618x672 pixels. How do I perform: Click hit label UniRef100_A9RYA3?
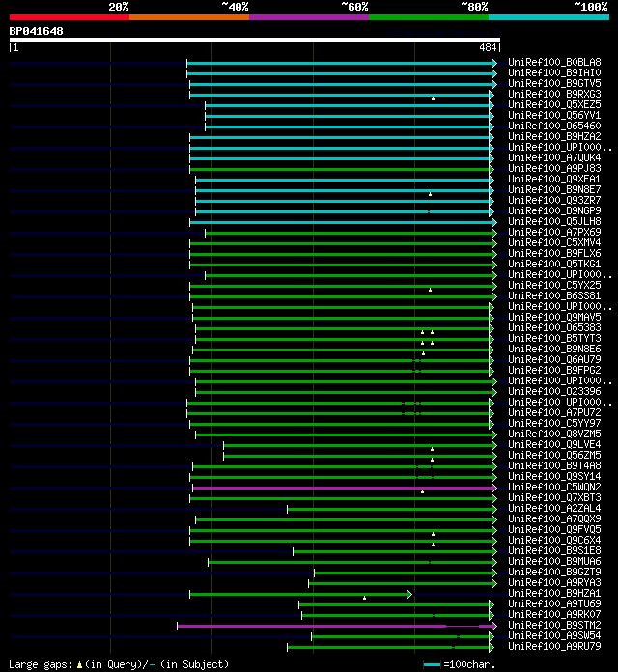click(x=554, y=583)
